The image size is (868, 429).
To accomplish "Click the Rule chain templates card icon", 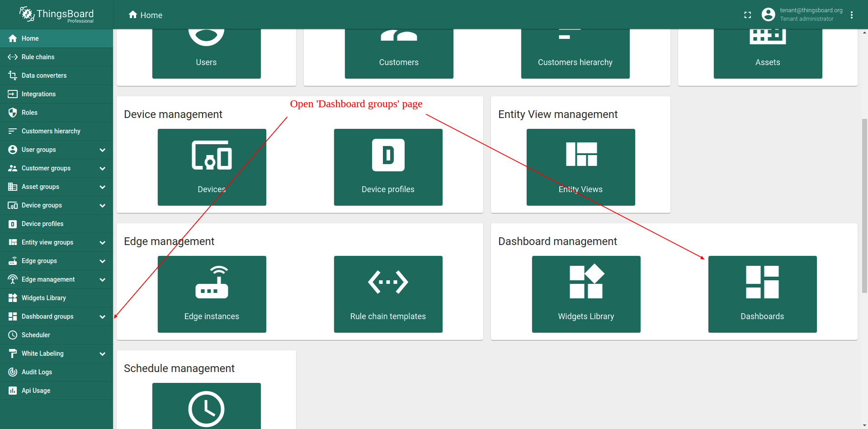I will (x=388, y=282).
